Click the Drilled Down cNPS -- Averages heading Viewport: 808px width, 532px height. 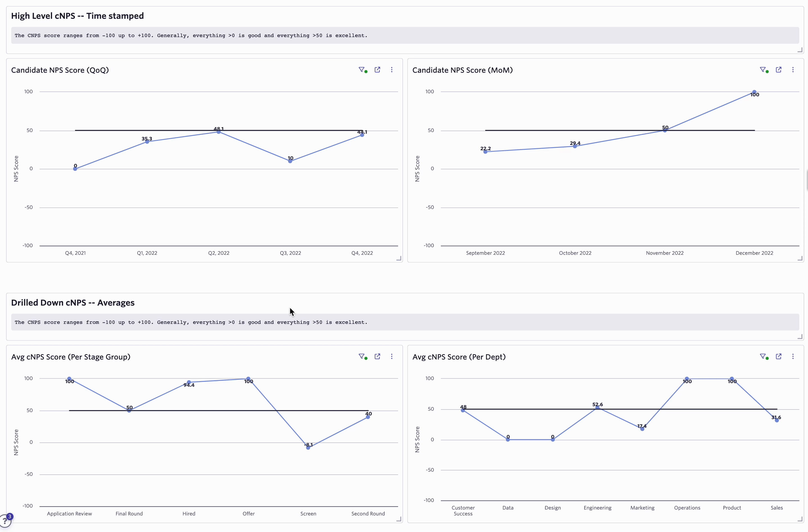[73, 303]
